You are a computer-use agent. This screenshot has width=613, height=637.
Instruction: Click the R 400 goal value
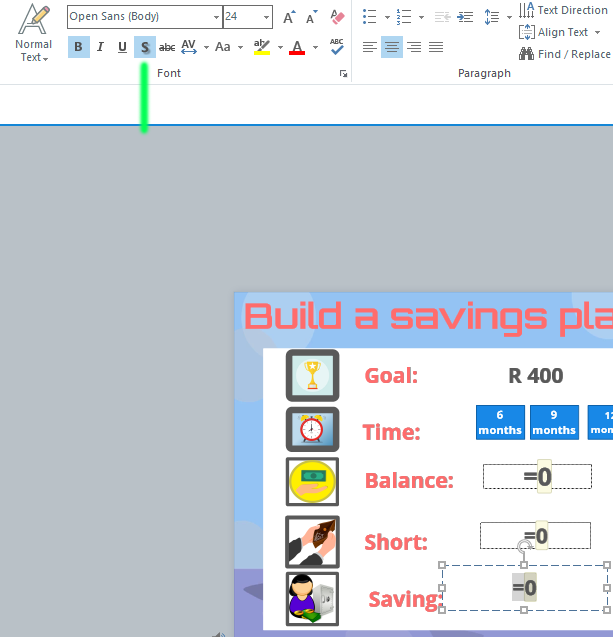point(536,376)
